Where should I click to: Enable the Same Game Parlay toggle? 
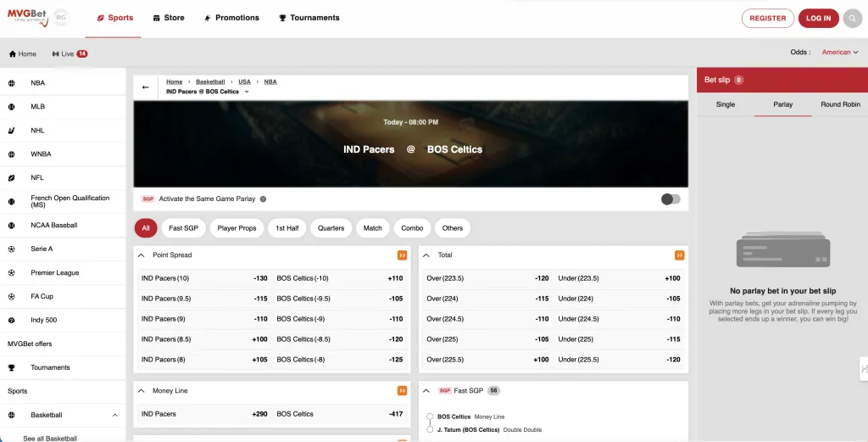pos(670,199)
